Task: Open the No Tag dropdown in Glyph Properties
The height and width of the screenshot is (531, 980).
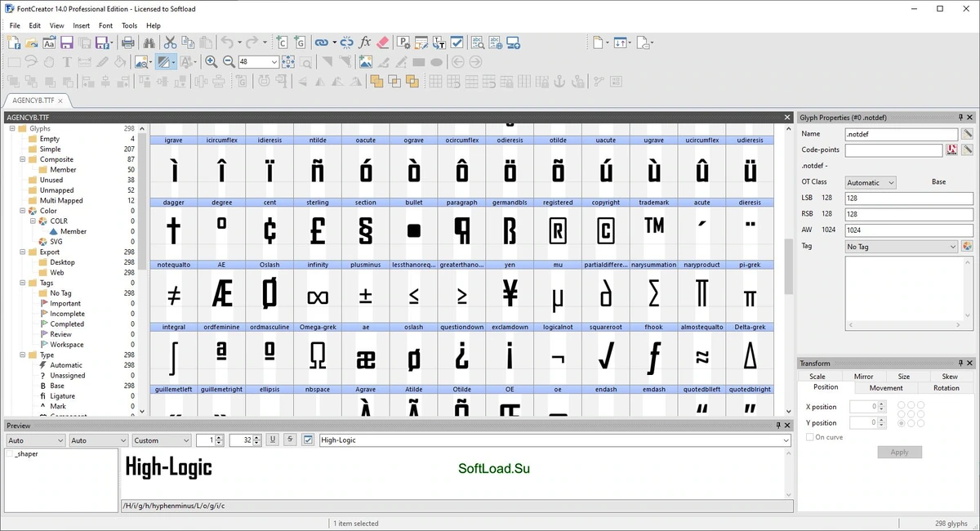Action: [901, 246]
